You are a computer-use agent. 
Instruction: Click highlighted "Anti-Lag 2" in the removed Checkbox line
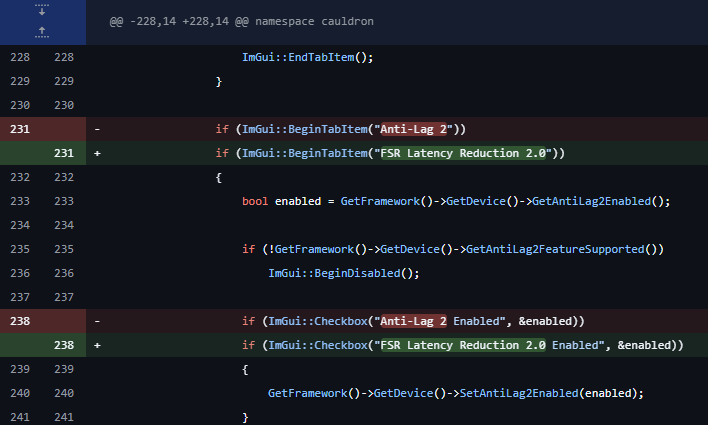click(x=413, y=321)
